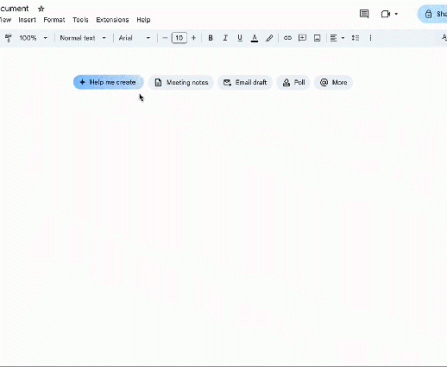Toggle italic formatting

point(225,38)
